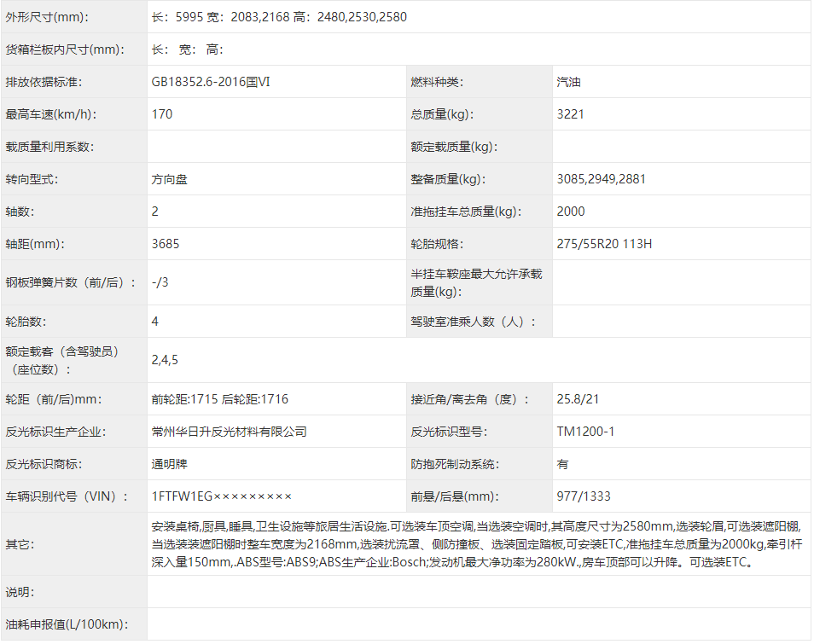814x644 pixels.
Task: Click the 外形尺寸(mm) label cell
Action: 46,17
